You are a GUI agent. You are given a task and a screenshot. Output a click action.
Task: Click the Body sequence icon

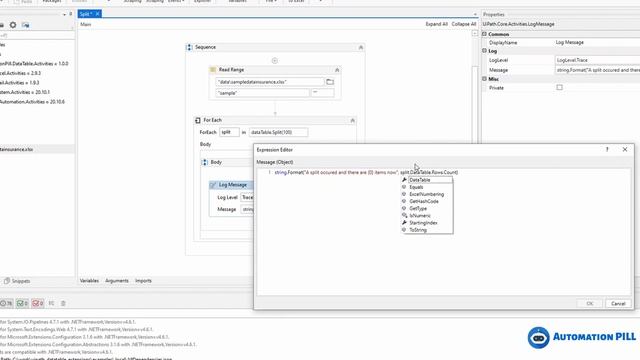coord(205,162)
